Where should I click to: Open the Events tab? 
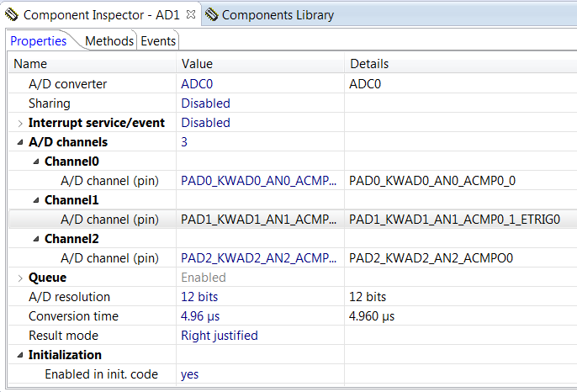coord(158,41)
